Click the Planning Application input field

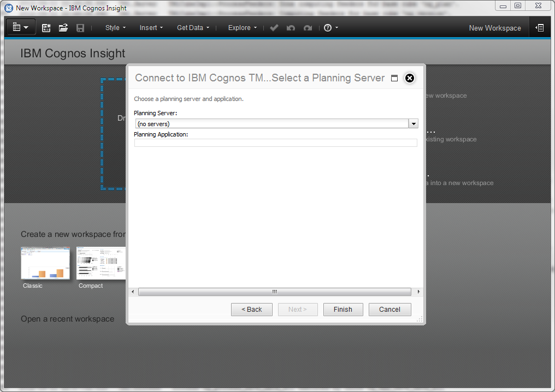click(276, 142)
